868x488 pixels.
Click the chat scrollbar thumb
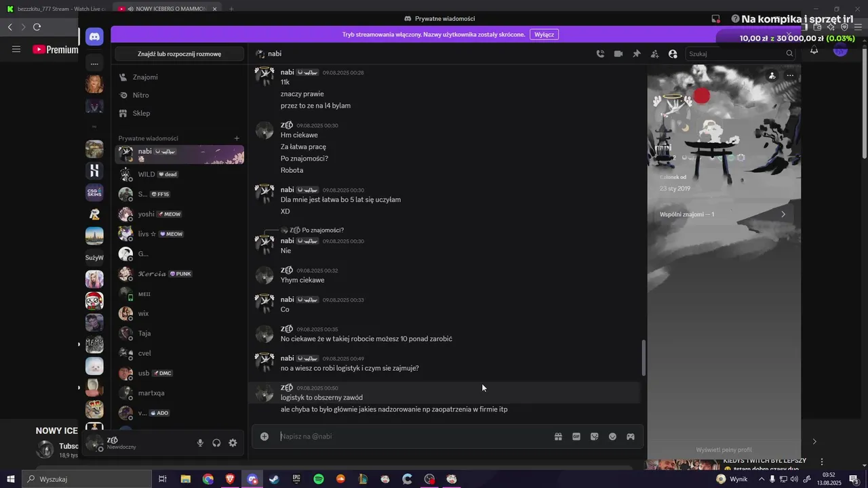point(643,358)
